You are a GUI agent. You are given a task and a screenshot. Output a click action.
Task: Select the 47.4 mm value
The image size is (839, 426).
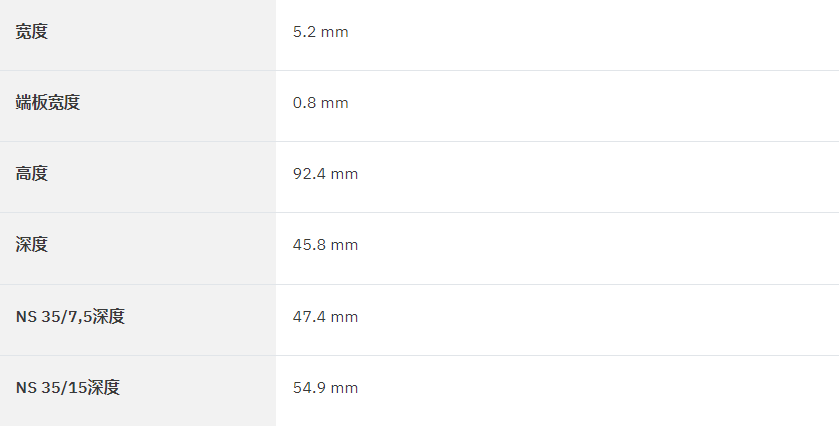(x=325, y=317)
